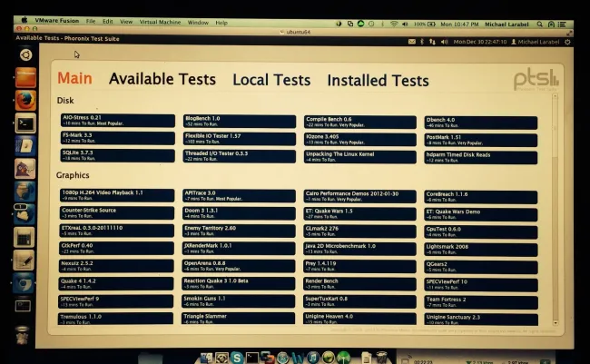Click the cloud launcher icon with badge
The image size is (590, 364).
25,214
